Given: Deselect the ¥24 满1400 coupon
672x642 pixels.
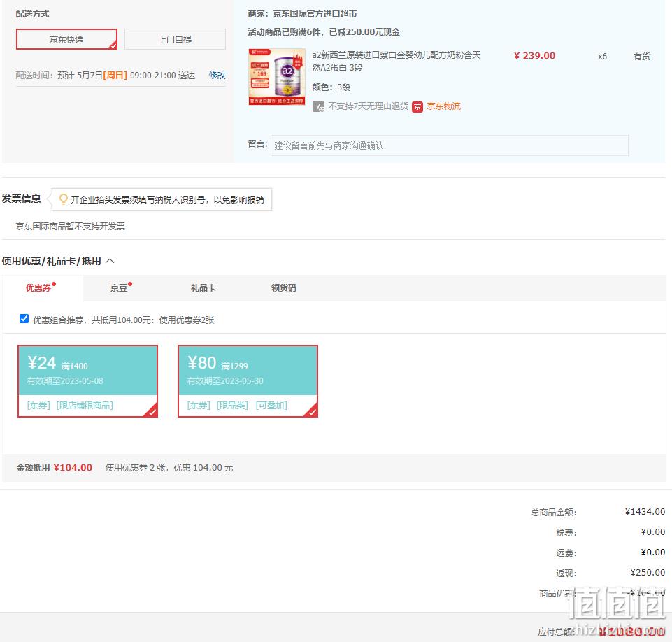Looking at the screenshot, I should click(88, 381).
